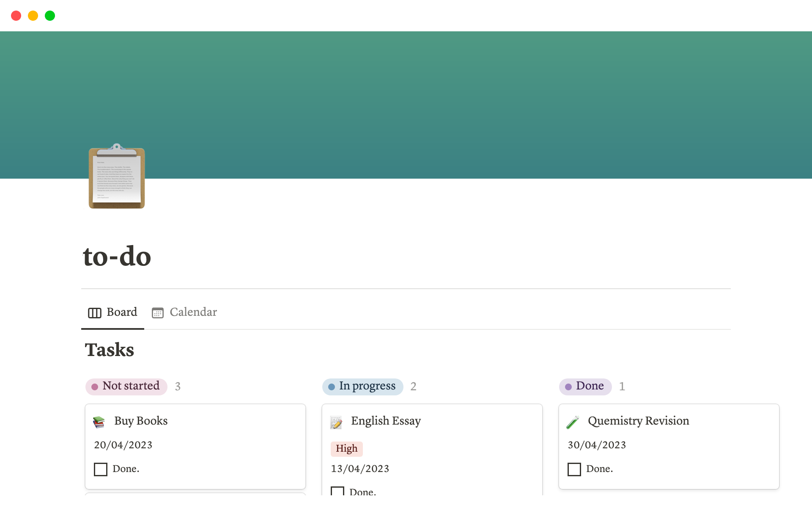Open the Not started group label
The image size is (812, 508).
126,386
